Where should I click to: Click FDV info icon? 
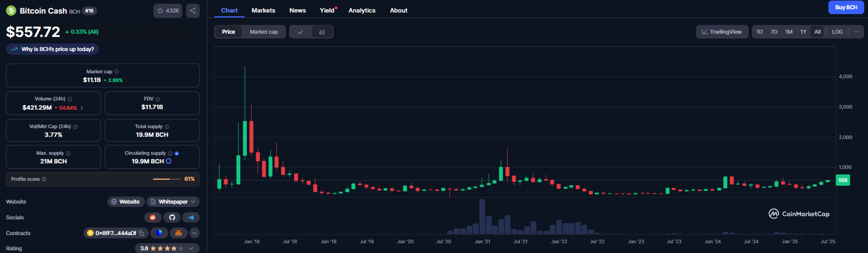158,99
